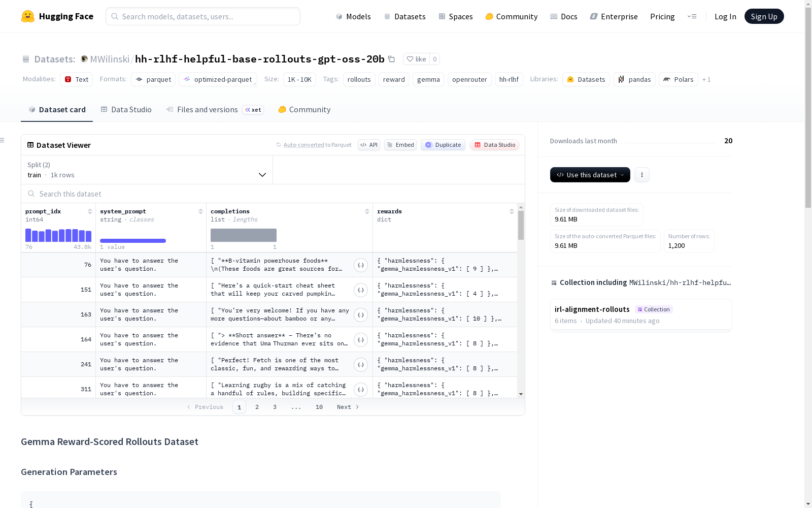Screen dimensions: 812x508
Task: Sort by the prompt_idx column arrows
Action: (90, 211)
